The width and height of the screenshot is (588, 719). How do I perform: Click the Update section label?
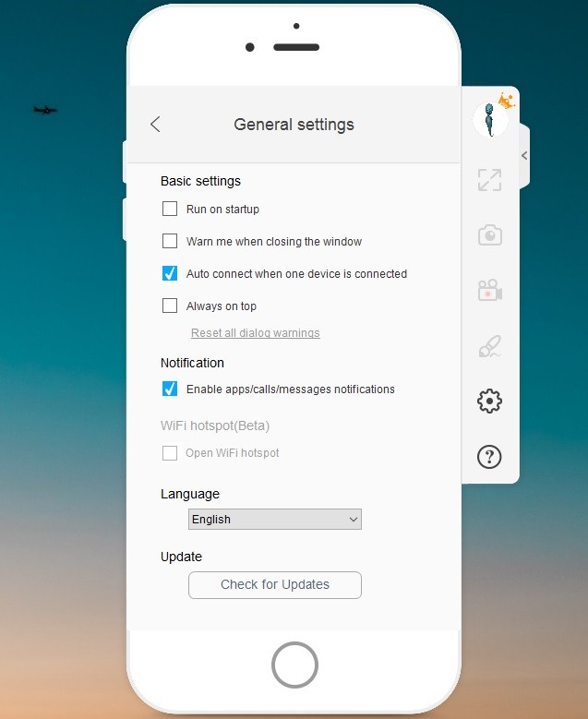tap(181, 557)
